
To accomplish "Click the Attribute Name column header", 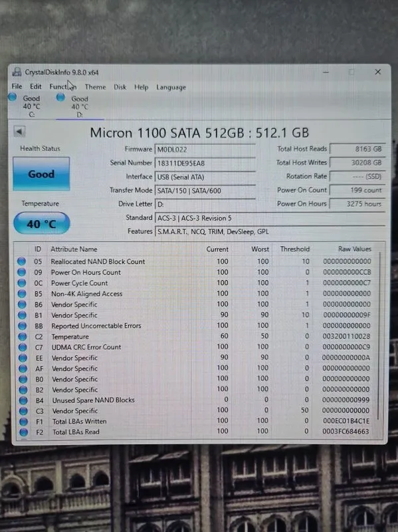I will click(74, 249).
